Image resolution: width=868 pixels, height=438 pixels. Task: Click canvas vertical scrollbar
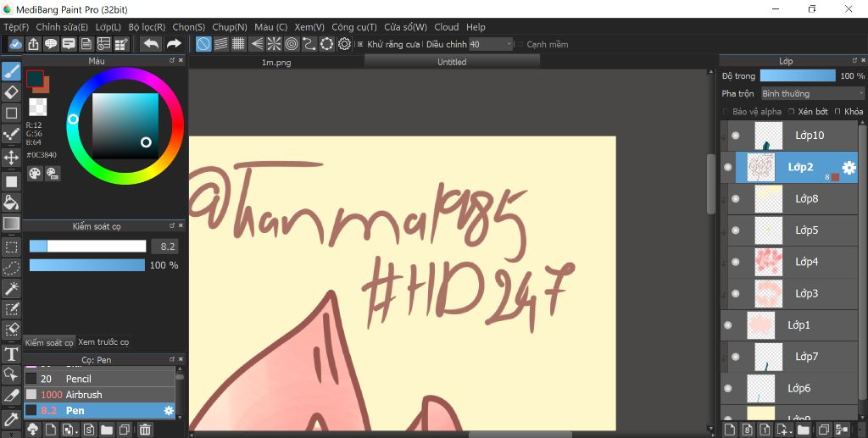click(x=711, y=184)
